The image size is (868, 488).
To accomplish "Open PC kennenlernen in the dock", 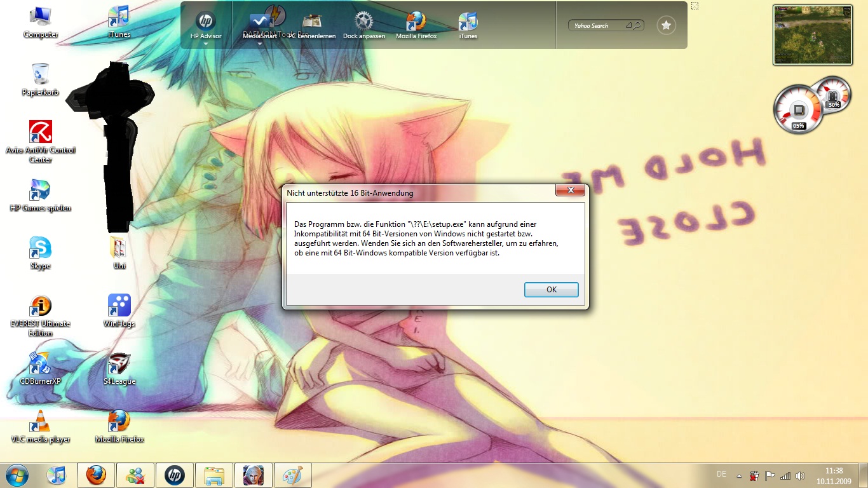I will pos(312,25).
